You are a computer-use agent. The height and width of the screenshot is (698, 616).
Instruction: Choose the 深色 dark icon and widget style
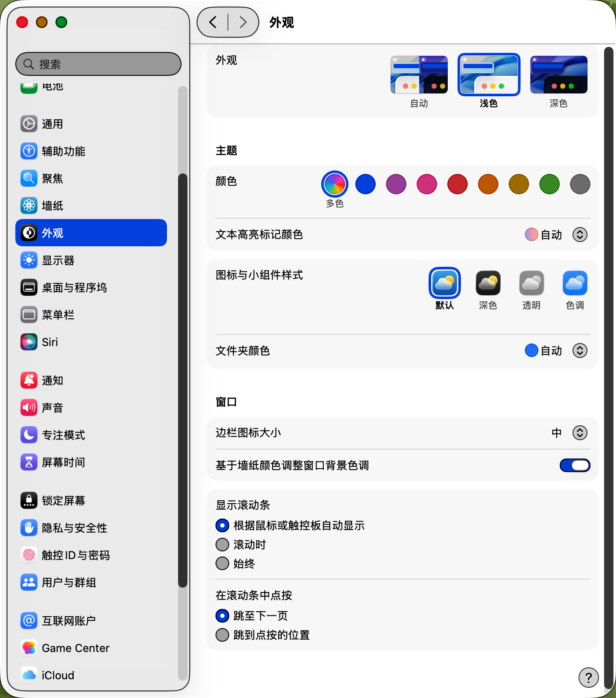[488, 283]
